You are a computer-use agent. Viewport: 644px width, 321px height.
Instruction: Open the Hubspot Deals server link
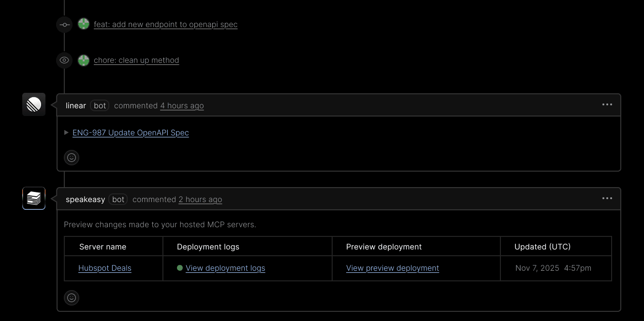[x=104, y=268]
